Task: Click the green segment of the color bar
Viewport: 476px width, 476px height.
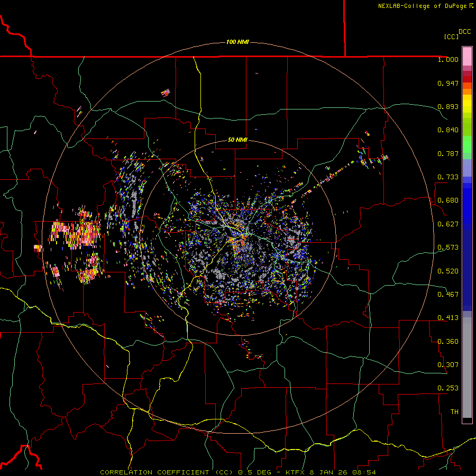Action: 467,136
